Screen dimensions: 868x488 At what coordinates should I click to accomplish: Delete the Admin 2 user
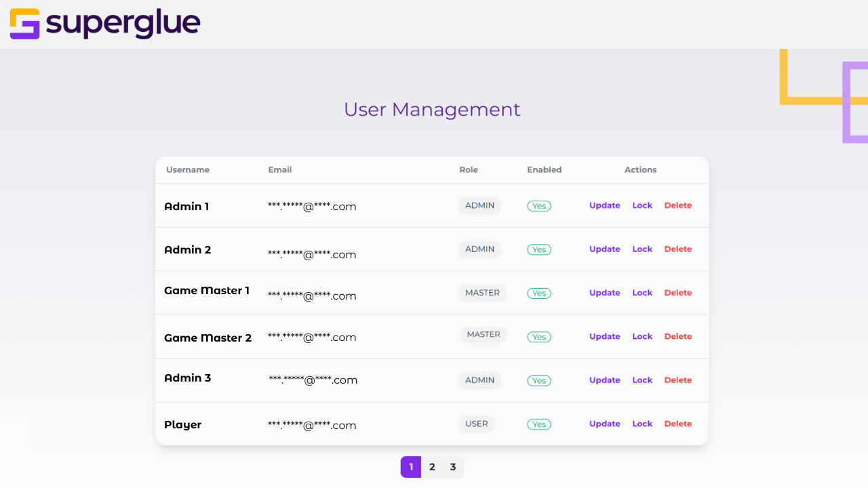pos(678,249)
